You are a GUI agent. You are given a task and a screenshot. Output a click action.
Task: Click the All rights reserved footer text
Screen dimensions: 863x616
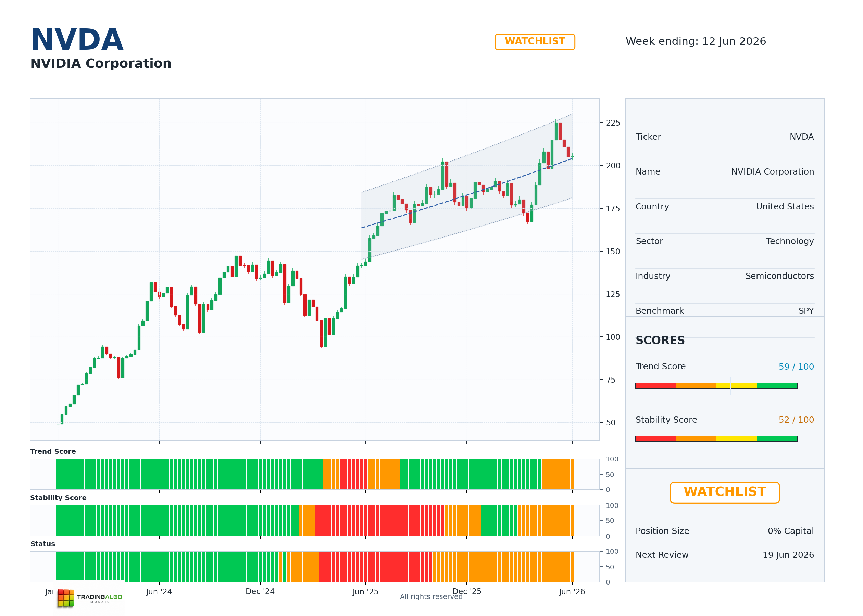(x=431, y=596)
